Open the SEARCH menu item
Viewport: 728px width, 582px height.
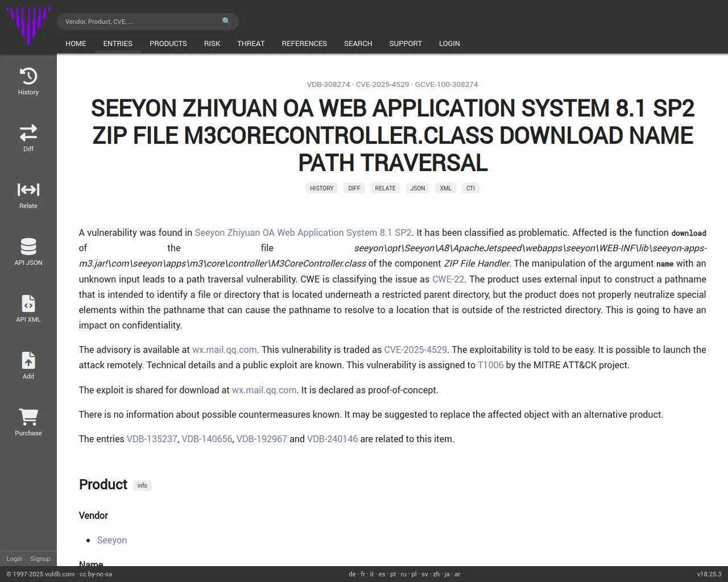click(358, 43)
